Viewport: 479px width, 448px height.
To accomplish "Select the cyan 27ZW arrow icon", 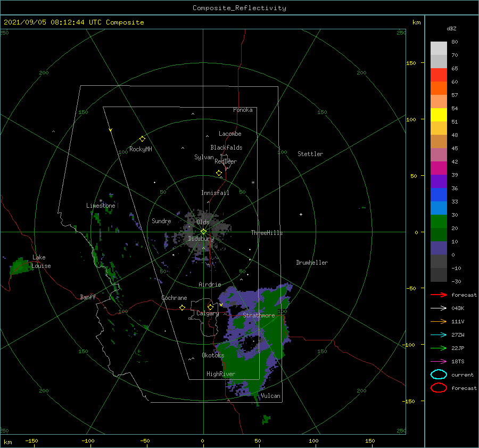I will (439, 335).
